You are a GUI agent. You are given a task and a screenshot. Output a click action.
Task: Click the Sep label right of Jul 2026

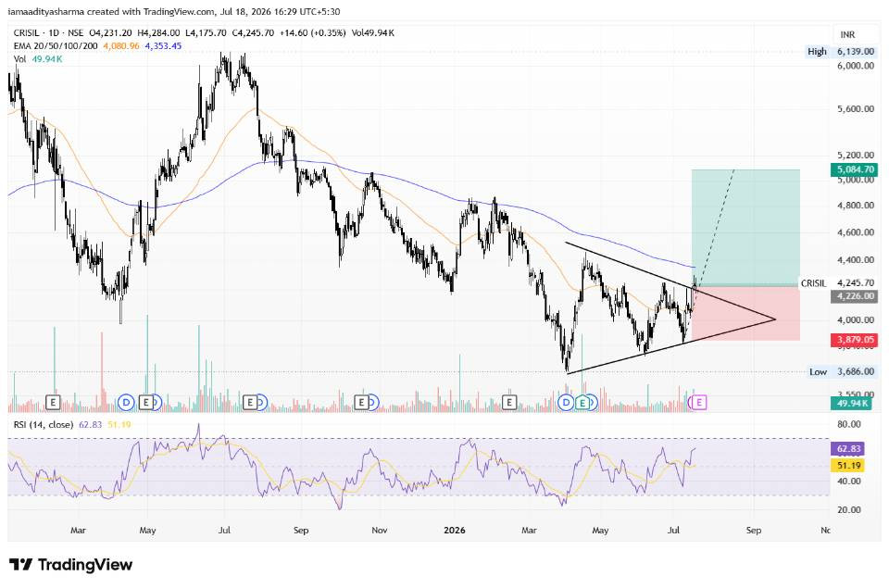pos(753,531)
